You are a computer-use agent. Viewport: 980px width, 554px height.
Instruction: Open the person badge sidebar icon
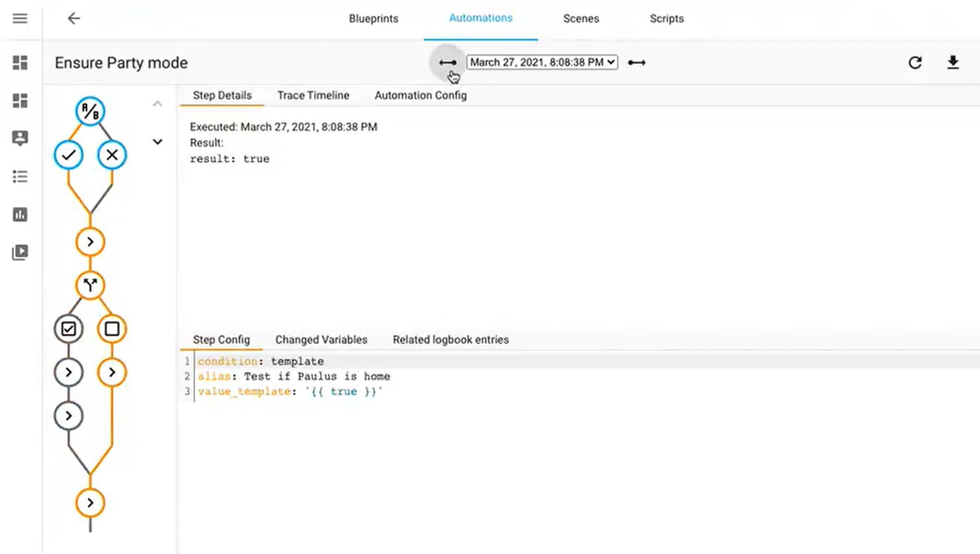20,138
